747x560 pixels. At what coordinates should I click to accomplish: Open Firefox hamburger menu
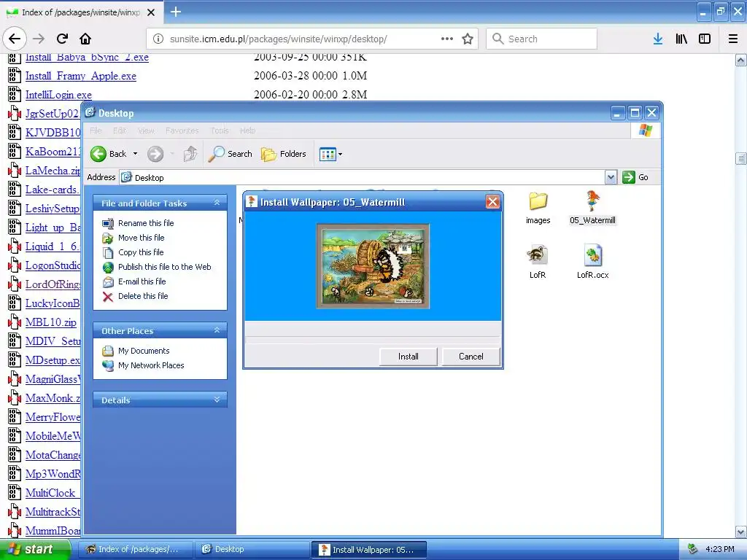(x=733, y=39)
